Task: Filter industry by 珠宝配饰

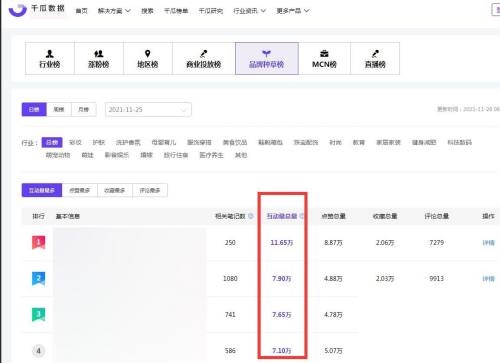Action: 306,142
